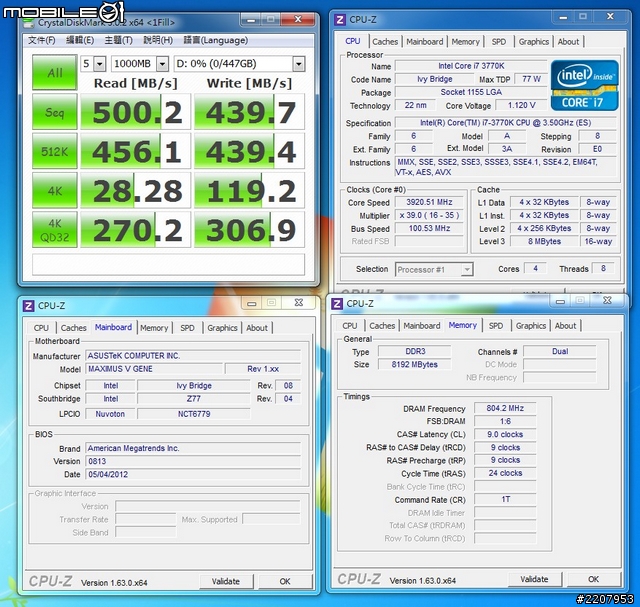Click the DRAM Frequency value 804.2 MHz
Viewport: 640px width, 607px height.
point(505,408)
